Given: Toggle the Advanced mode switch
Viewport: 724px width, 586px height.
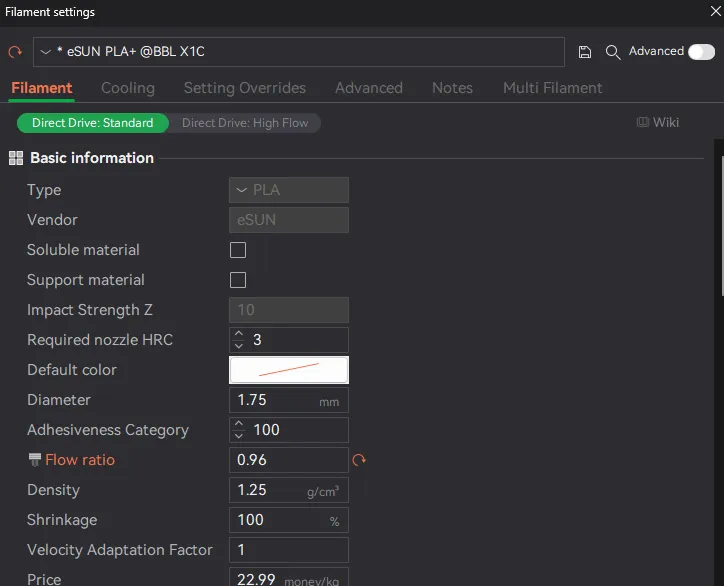Looking at the screenshot, I should tap(701, 52).
